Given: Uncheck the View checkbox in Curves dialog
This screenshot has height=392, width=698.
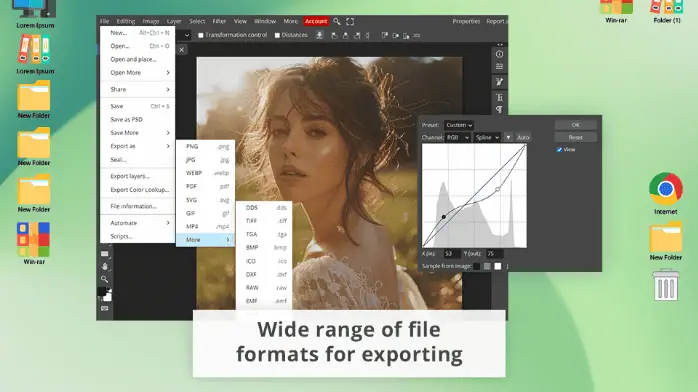Looking at the screenshot, I should coord(559,150).
